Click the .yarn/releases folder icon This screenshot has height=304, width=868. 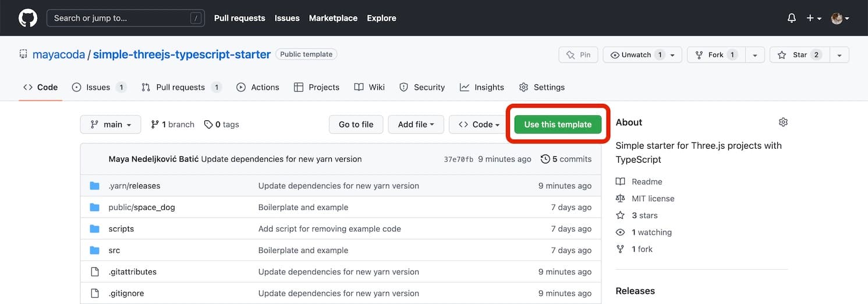coord(95,186)
